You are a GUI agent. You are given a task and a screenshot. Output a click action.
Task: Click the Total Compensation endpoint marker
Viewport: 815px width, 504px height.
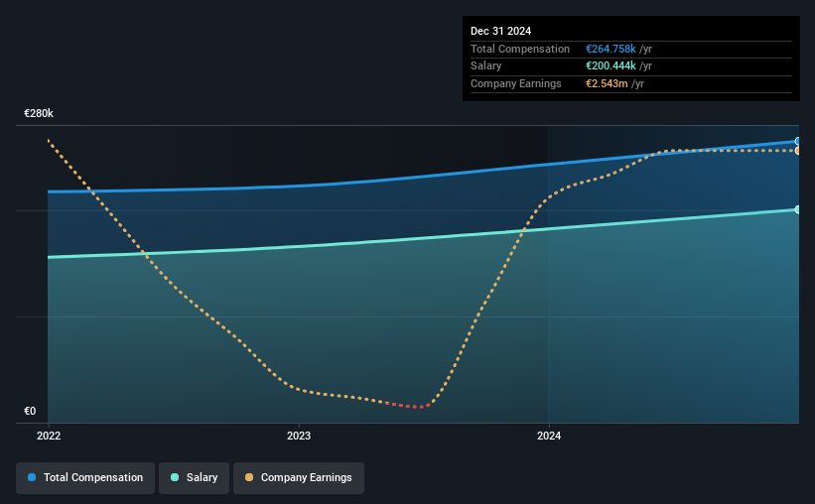(x=797, y=141)
